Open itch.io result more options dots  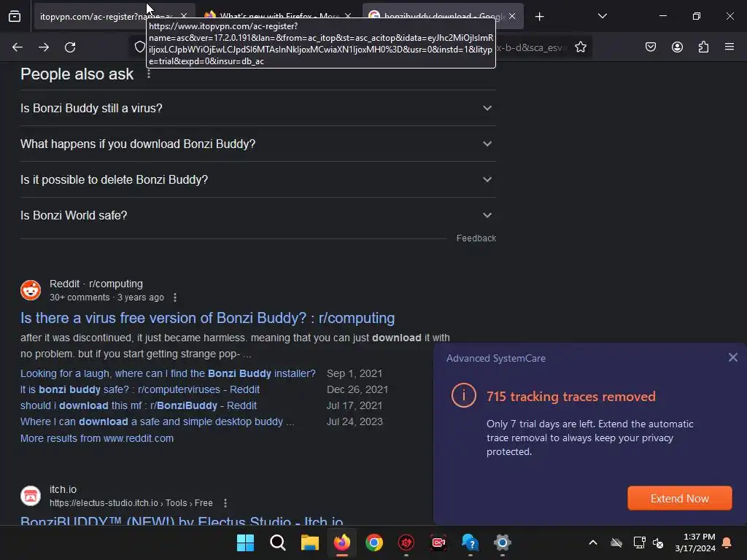click(x=225, y=503)
